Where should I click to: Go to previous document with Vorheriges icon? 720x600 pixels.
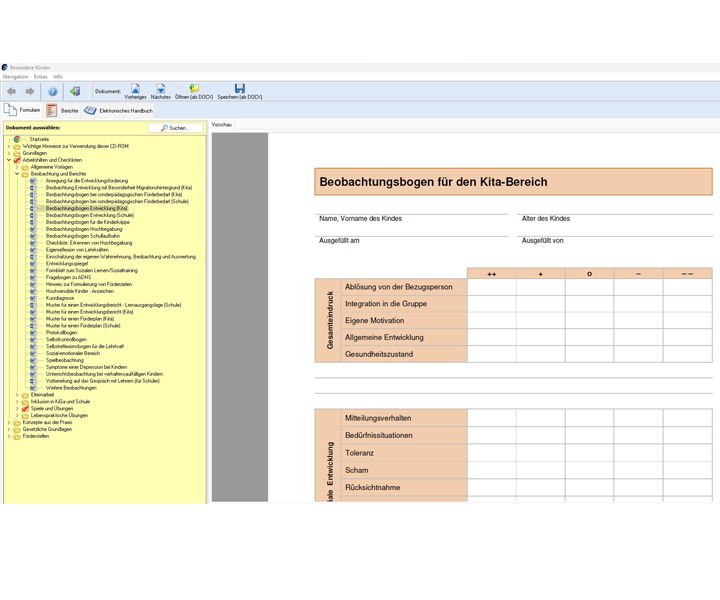pos(135,91)
